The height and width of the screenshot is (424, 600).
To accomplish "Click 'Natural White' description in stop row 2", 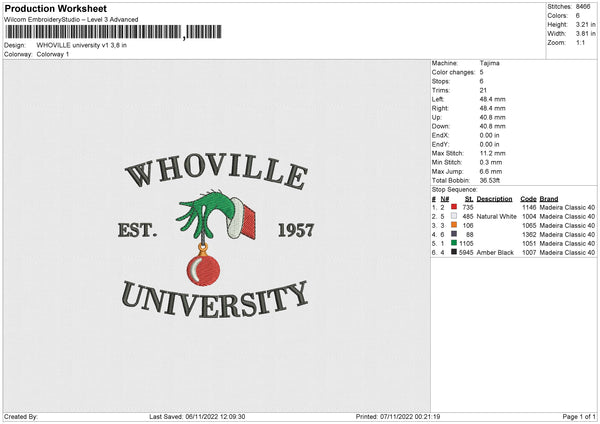I will coord(496,217).
